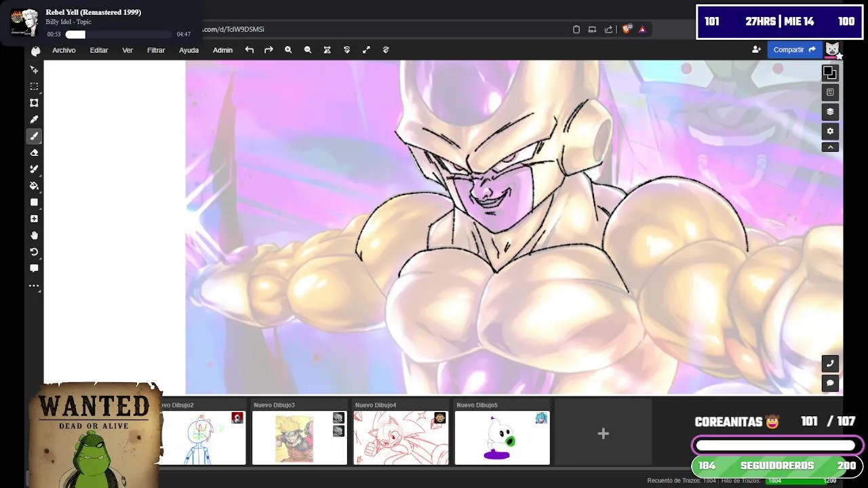The height and width of the screenshot is (488, 868).
Task: Open the Ayuda menu
Action: click(x=189, y=50)
